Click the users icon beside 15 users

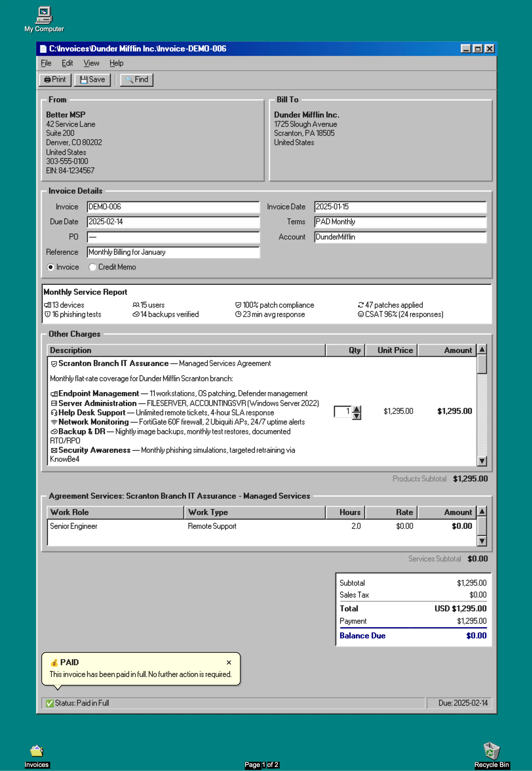click(x=136, y=305)
